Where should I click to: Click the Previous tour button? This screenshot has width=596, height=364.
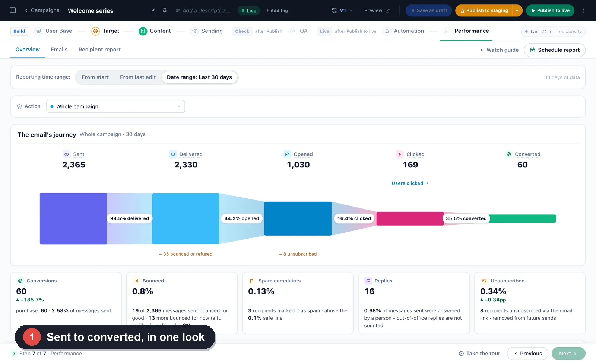pyautogui.click(x=527, y=354)
